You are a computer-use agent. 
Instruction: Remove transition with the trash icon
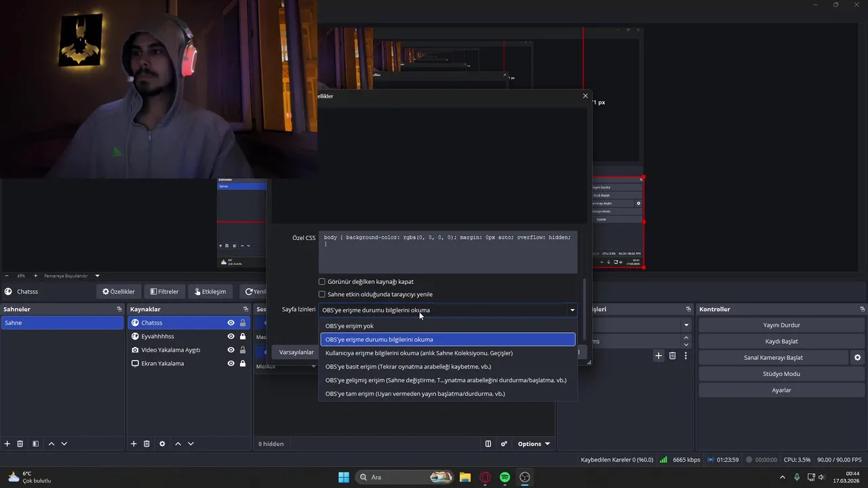tap(672, 355)
